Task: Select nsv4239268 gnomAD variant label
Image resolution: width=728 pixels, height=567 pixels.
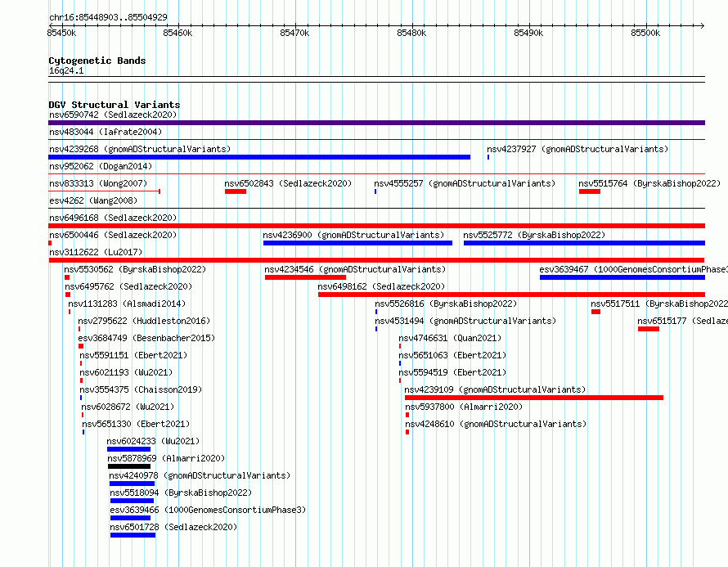Action: click(140, 149)
